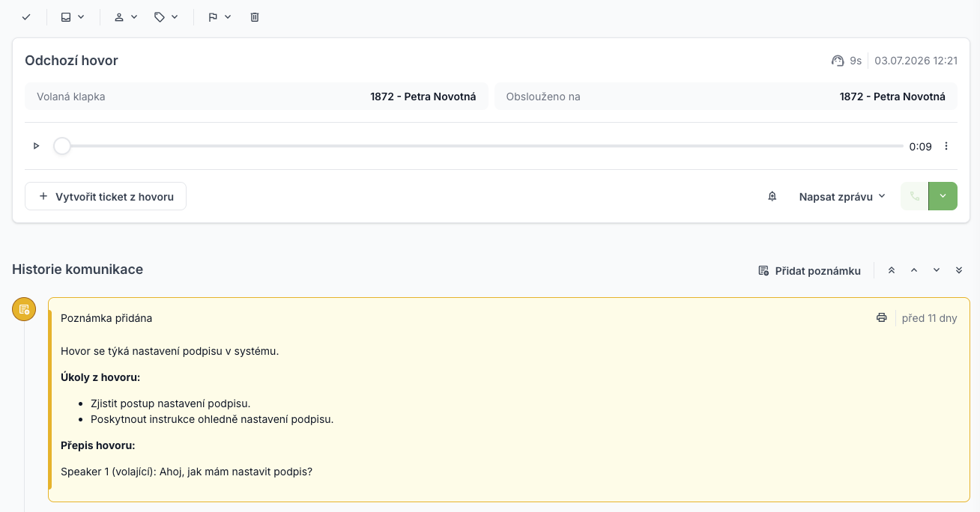The width and height of the screenshot is (980, 512).
Task: Go to next history item chevron
Action: (x=937, y=270)
